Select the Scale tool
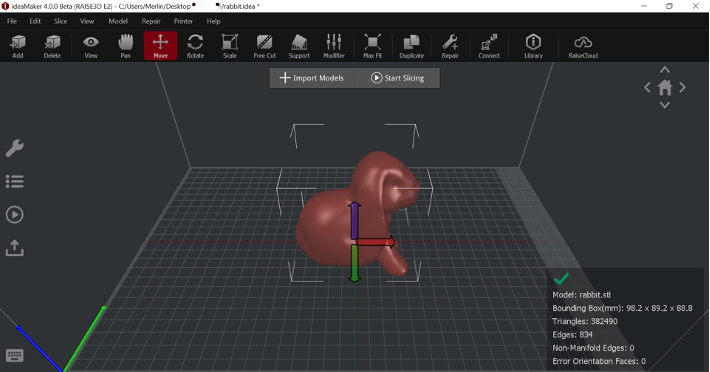 coord(230,46)
